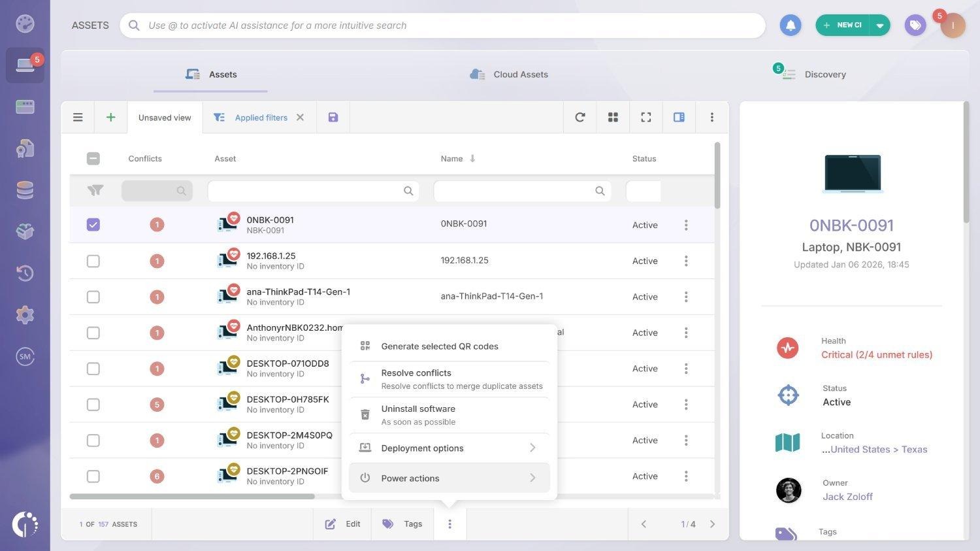The height and width of the screenshot is (551, 980).
Task: Click the notifications bell icon
Action: pyautogui.click(x=790, y=25)
